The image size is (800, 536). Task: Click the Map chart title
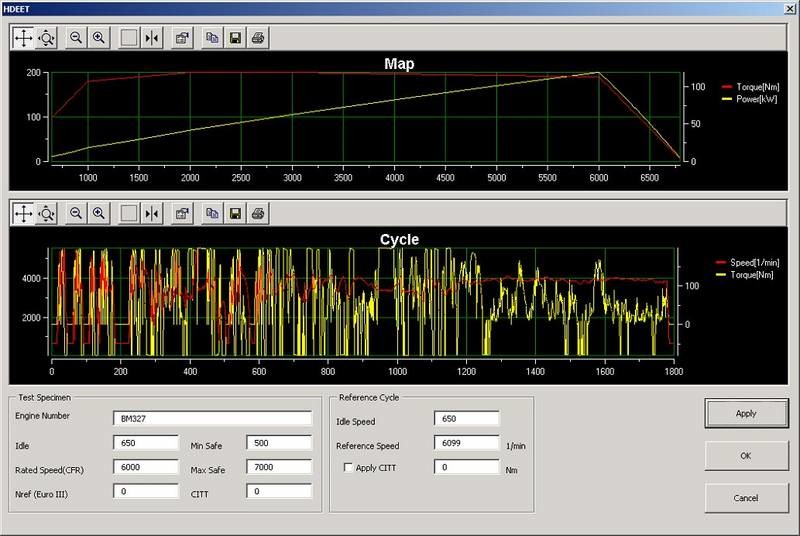[399, 64]
